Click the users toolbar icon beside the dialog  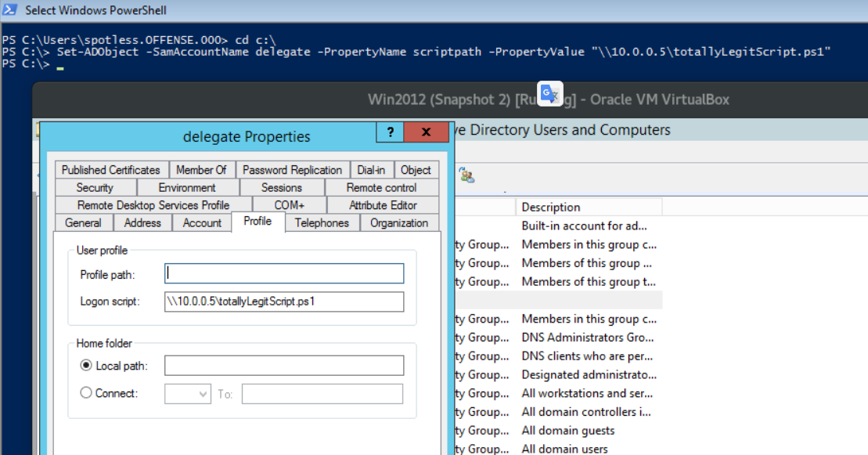tap(467, 175)
